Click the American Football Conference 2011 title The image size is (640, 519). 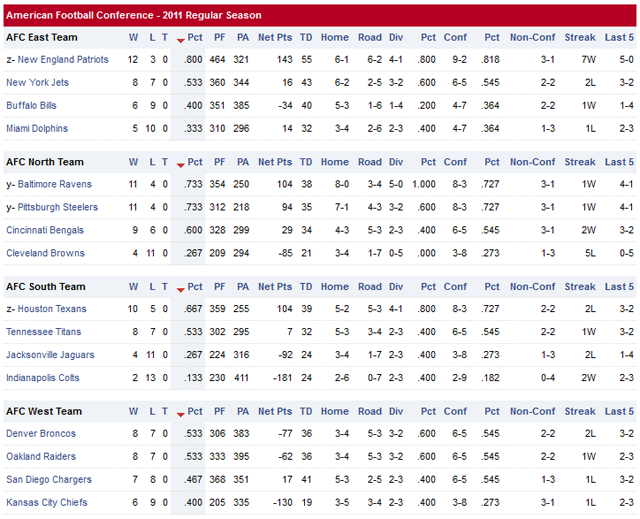tap(133, 16)
